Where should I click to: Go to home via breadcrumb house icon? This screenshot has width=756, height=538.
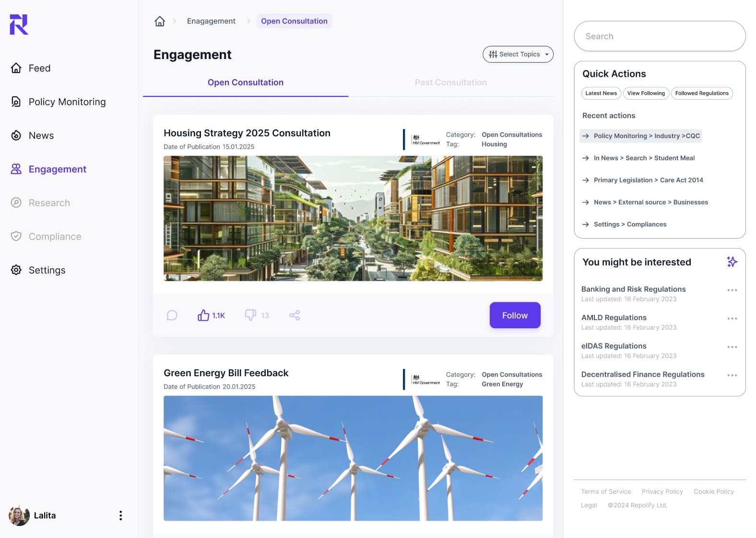pyautogui.click(x=160, y=21)
